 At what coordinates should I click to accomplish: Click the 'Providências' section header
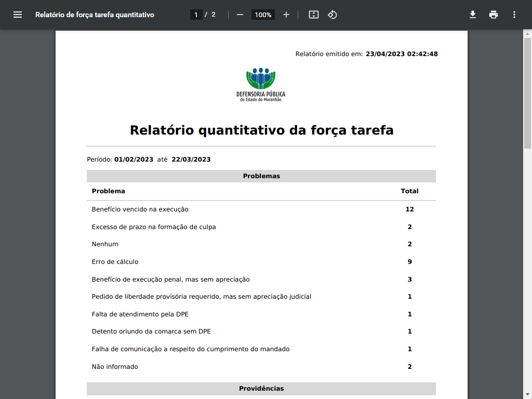pos(261,389)
